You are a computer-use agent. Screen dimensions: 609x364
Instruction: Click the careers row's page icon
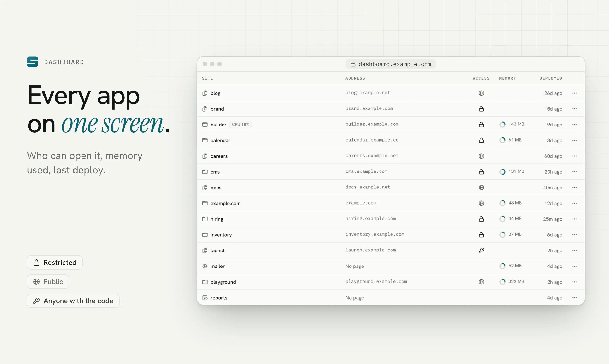pos(205,156)
